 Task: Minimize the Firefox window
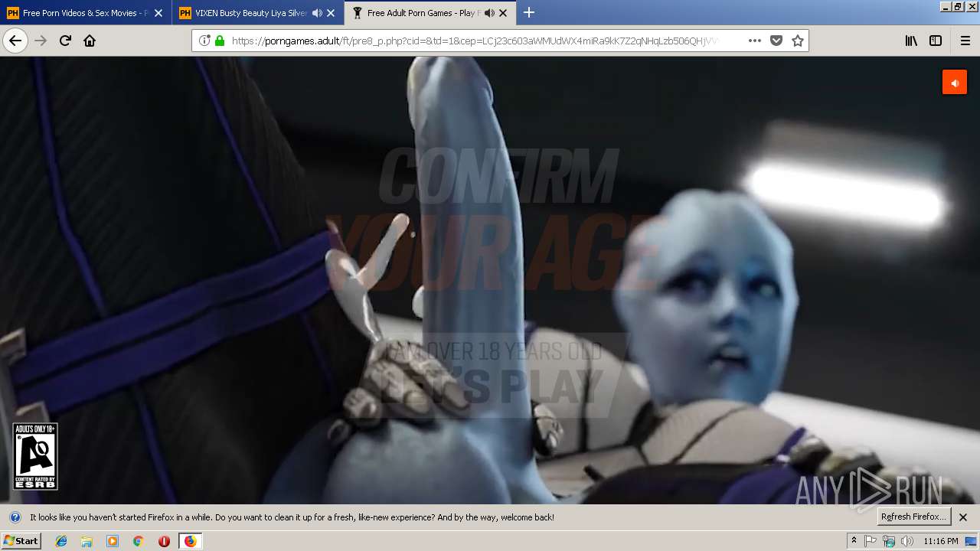pos(946,6)
